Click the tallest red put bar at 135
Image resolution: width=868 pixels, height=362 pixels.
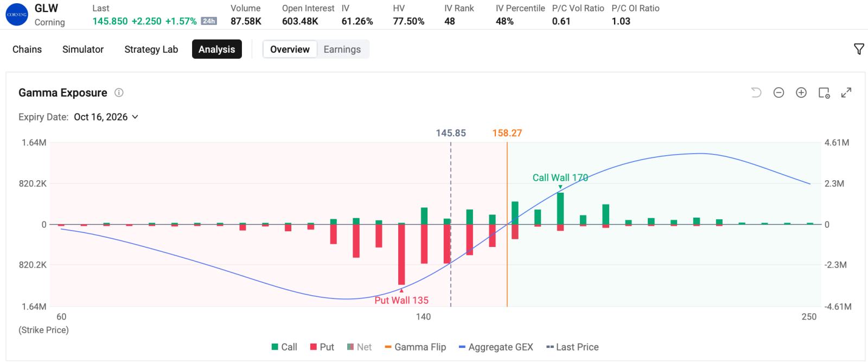coord(401,254)
